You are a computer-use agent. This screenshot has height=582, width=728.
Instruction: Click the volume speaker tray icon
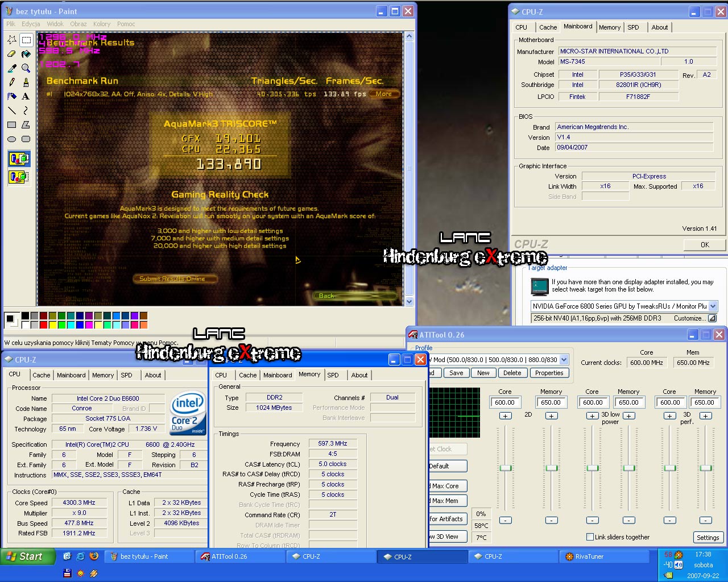[679, 565]
